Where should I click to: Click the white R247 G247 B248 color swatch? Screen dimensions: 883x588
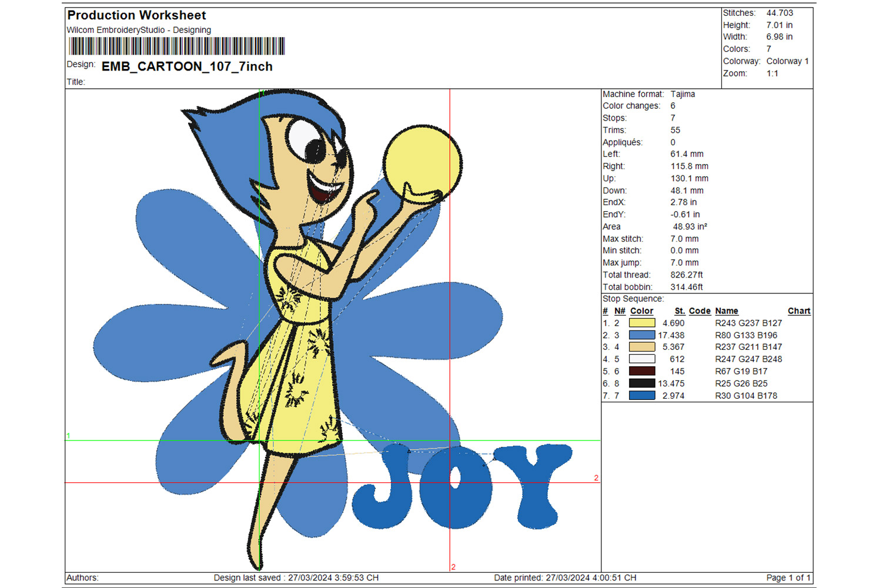[x=642, y=359]
